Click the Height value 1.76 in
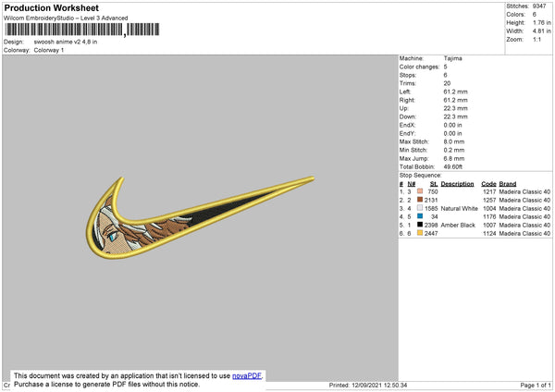Screen dimensions: 555x392 click(x=541, y=22)
